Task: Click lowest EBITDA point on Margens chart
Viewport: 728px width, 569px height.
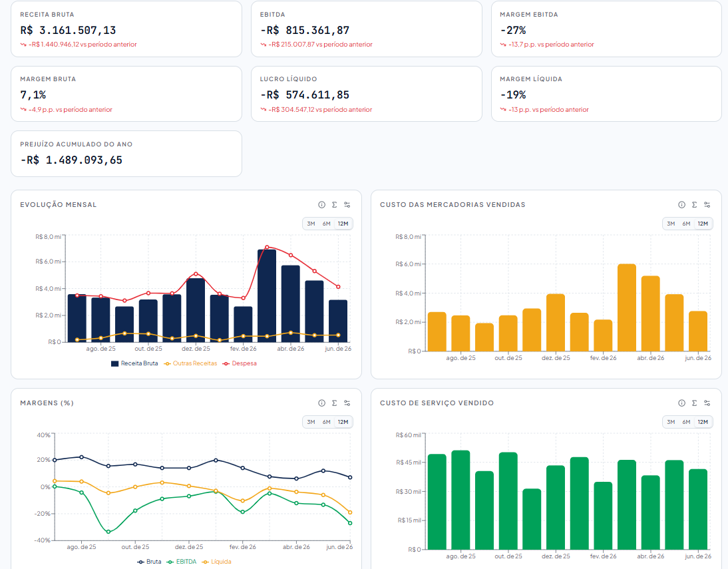Action: tap(108, 532)
